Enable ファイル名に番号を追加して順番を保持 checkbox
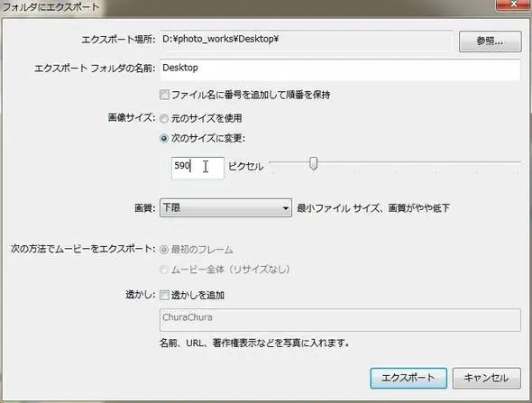 tap(164, 95)
